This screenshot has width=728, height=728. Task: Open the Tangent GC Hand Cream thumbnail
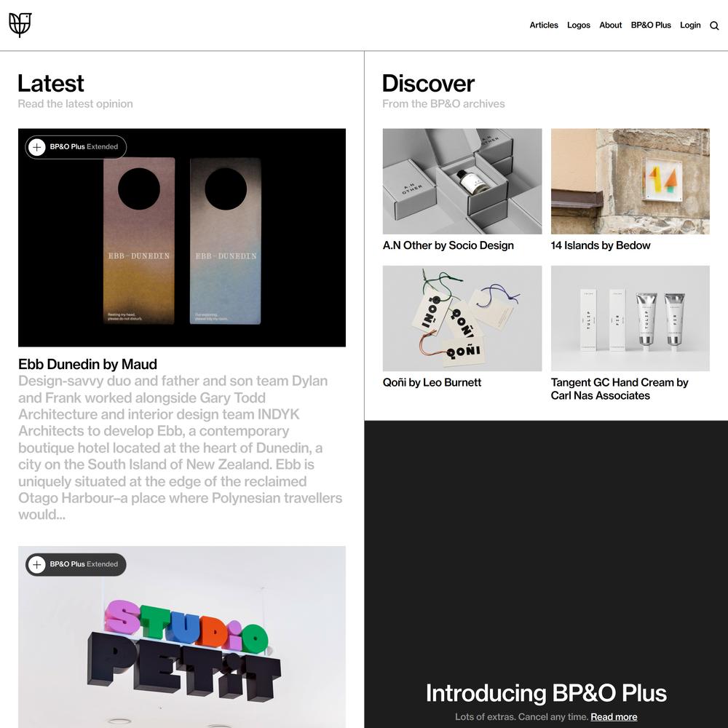(630, 319)
